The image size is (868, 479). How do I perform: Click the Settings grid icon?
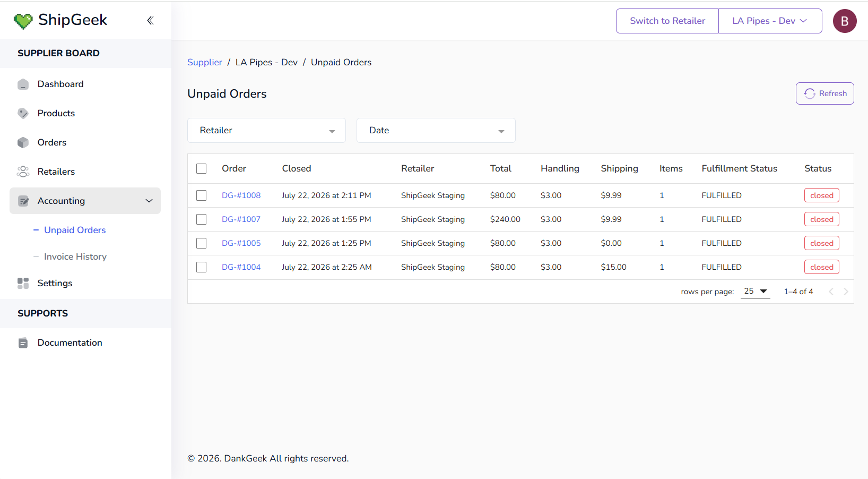click(23, 283)
